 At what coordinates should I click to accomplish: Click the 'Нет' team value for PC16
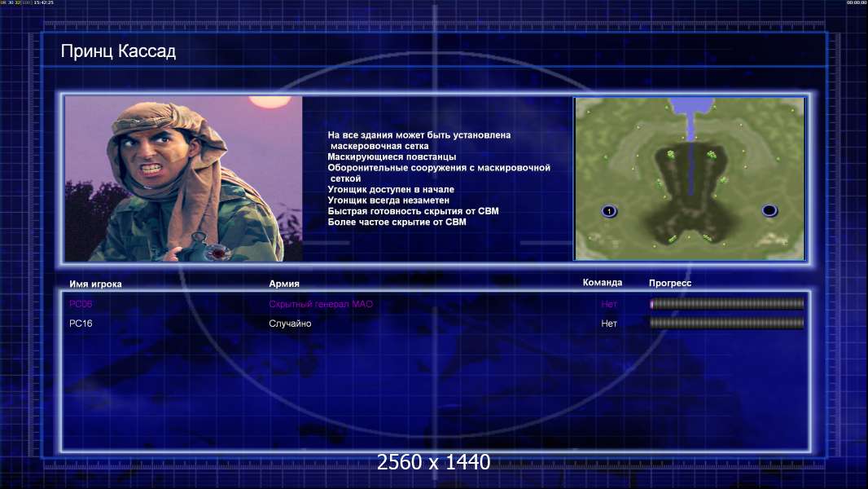click(x=609, y=324)
